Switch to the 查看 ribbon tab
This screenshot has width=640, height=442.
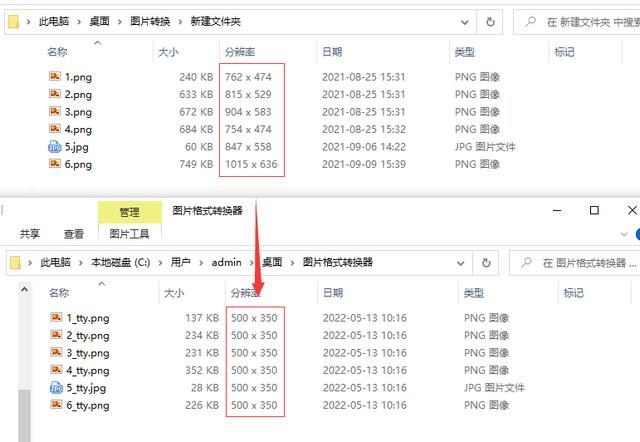pos(73,234)
